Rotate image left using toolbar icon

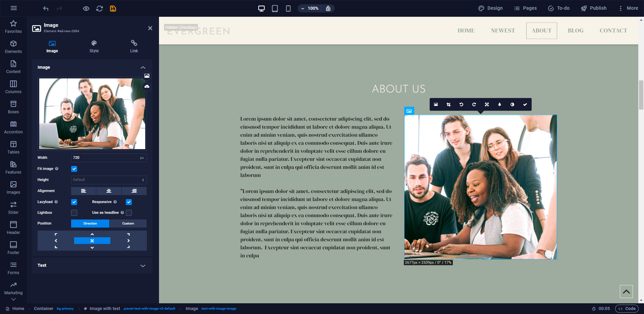(x=461, y=105)
